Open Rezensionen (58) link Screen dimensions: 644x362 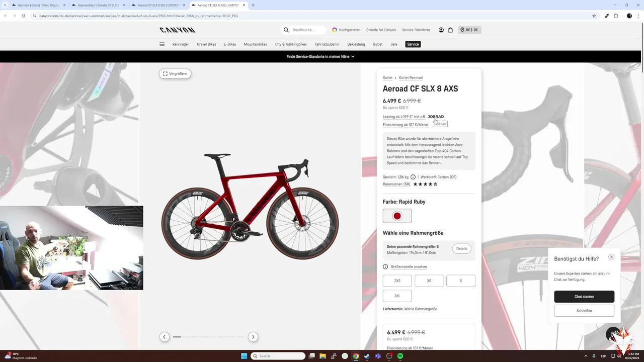(x=396, y=184)
